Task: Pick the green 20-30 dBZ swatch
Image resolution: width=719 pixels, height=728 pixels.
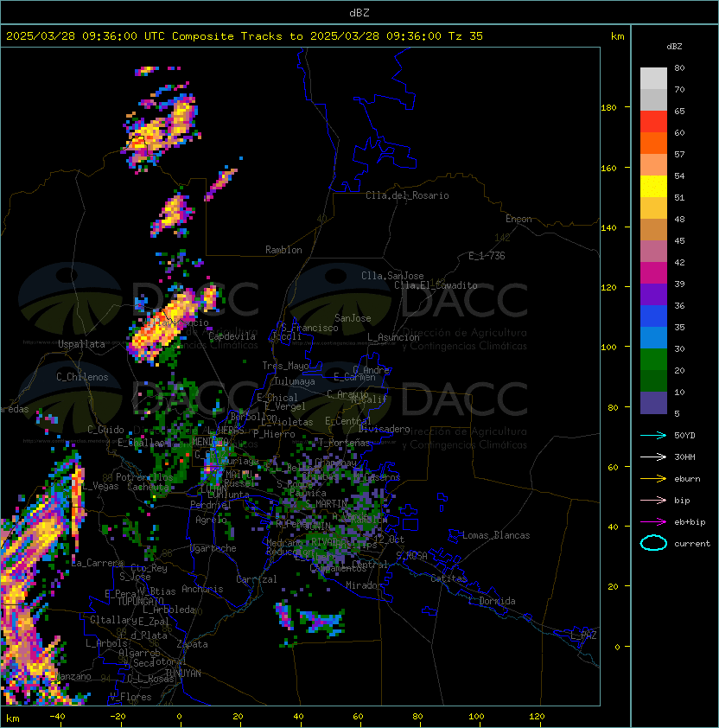Action: [653, 360]
